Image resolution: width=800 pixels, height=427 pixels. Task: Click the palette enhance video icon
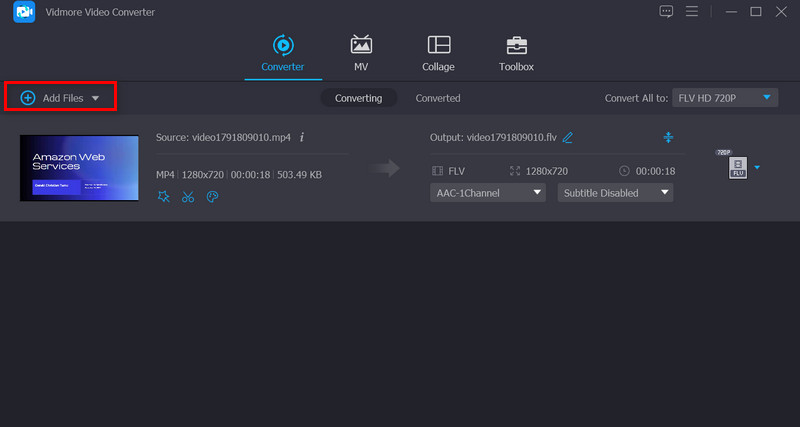point(212,197)
